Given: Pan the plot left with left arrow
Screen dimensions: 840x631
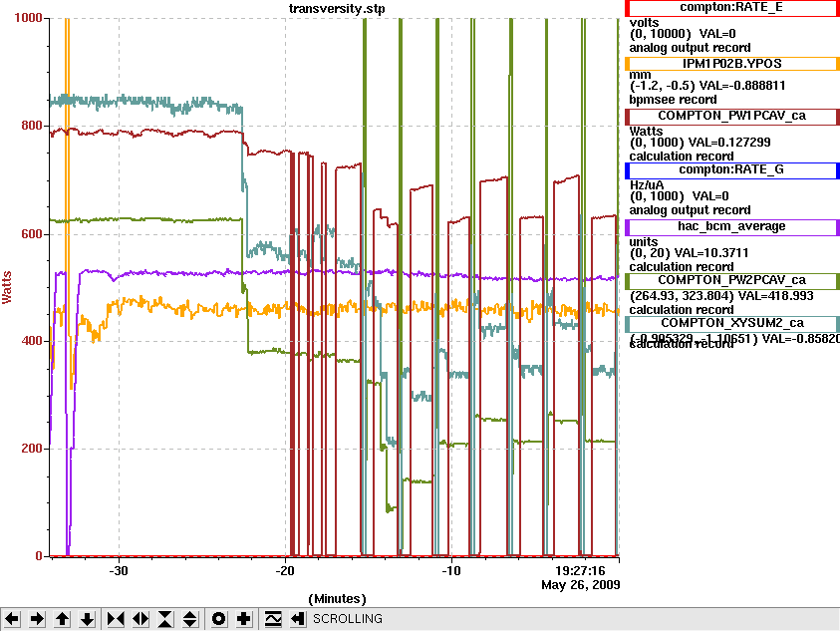Looking at the screenshot, I should point(12,619).
